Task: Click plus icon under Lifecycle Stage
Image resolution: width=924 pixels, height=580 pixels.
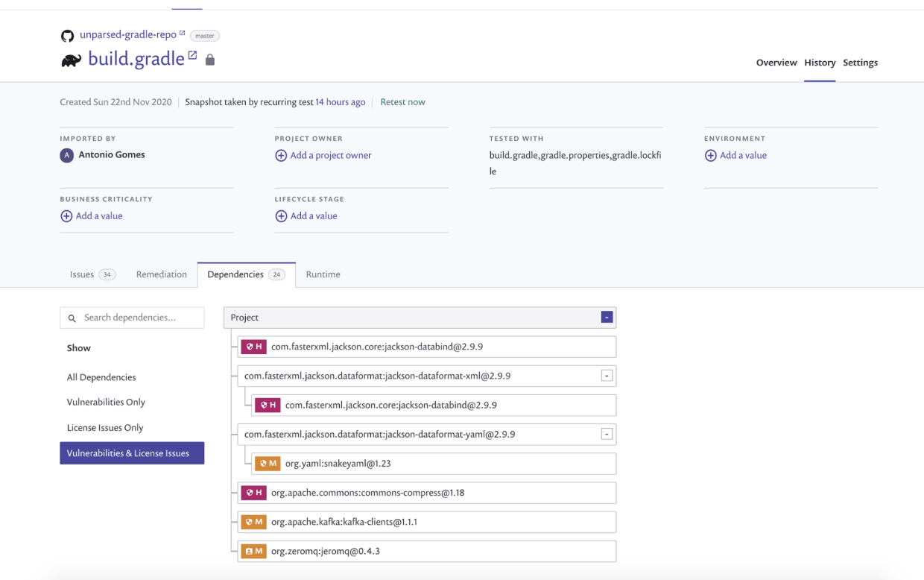Action: tap(281, 216)
